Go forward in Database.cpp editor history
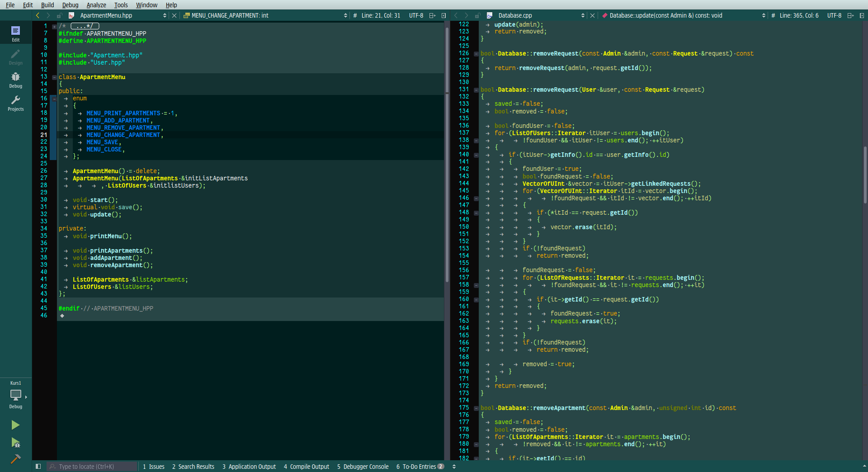The width and height of the screenshot is (868, 472). tap(467, 15)
